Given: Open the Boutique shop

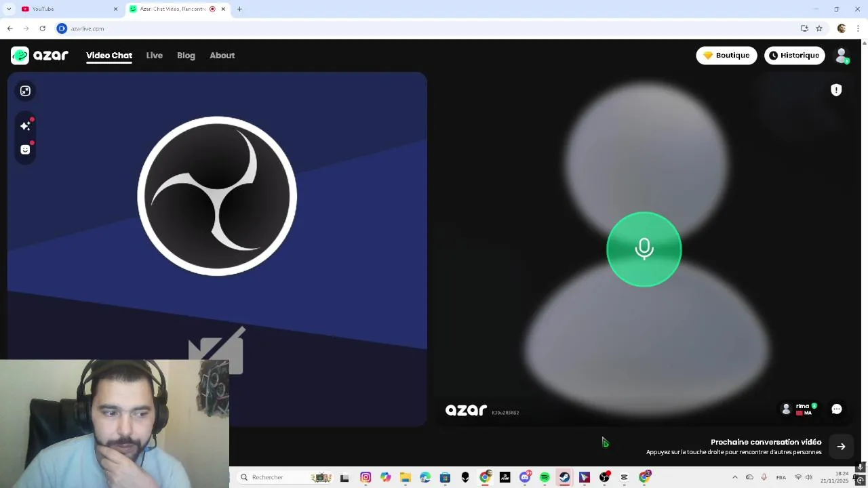Looking at the screenshot, I should click(x=726, y=56).
